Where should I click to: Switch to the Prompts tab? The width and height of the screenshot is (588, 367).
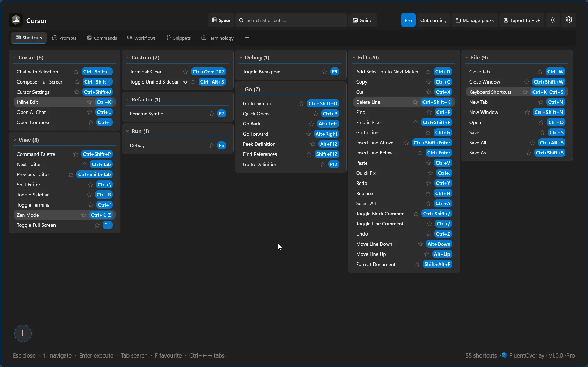(x=65, y=38)
